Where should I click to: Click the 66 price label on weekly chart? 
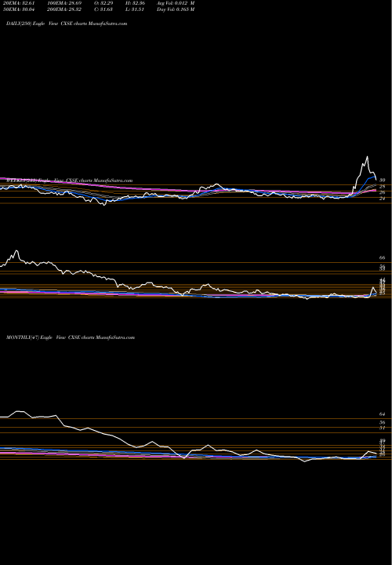(383, 258)
